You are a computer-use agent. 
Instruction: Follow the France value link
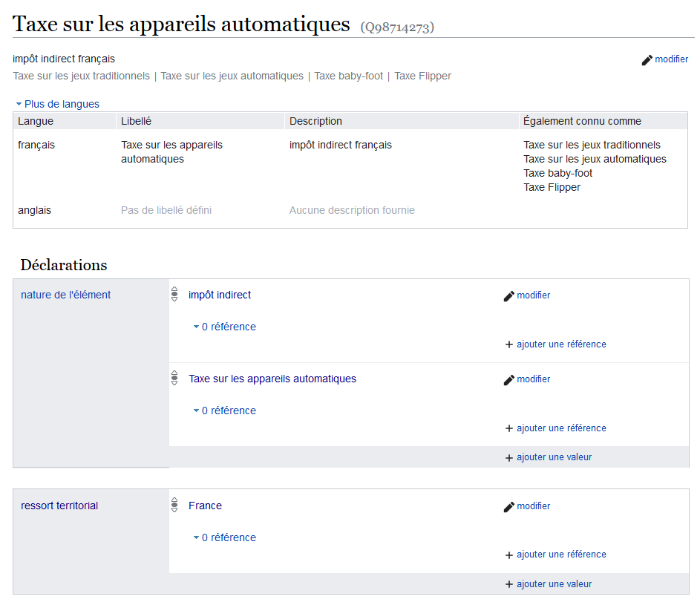(x=205, y=506)
